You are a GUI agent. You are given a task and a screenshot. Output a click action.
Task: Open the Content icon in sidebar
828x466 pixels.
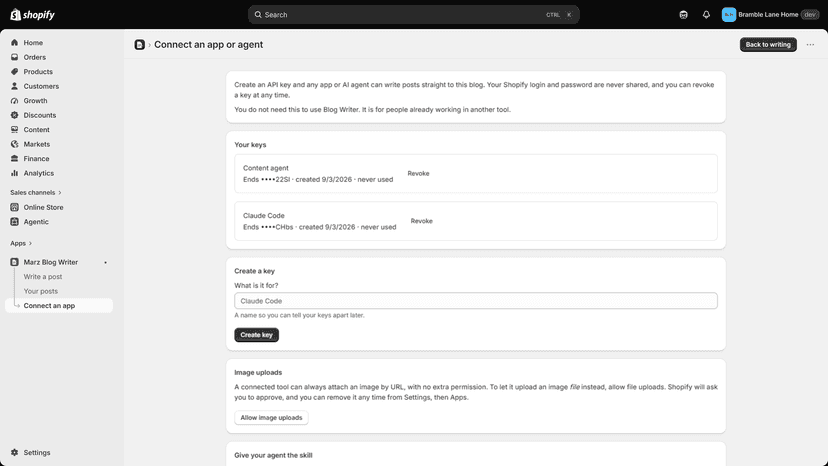(14, 129)
